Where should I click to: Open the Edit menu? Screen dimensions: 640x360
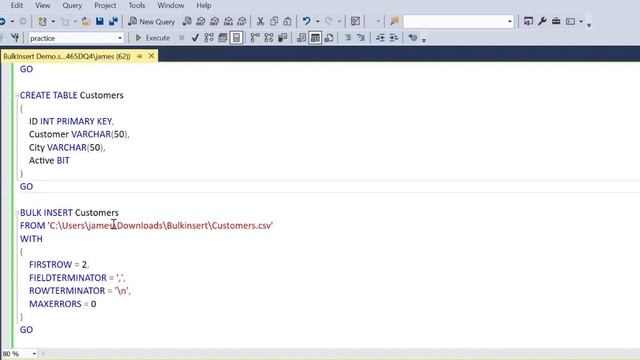17,5
